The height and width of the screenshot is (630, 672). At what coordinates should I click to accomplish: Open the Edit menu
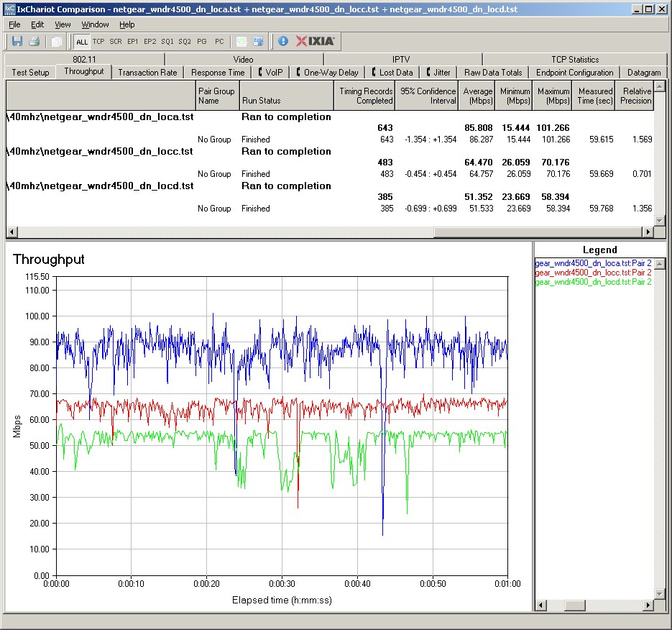37,24
